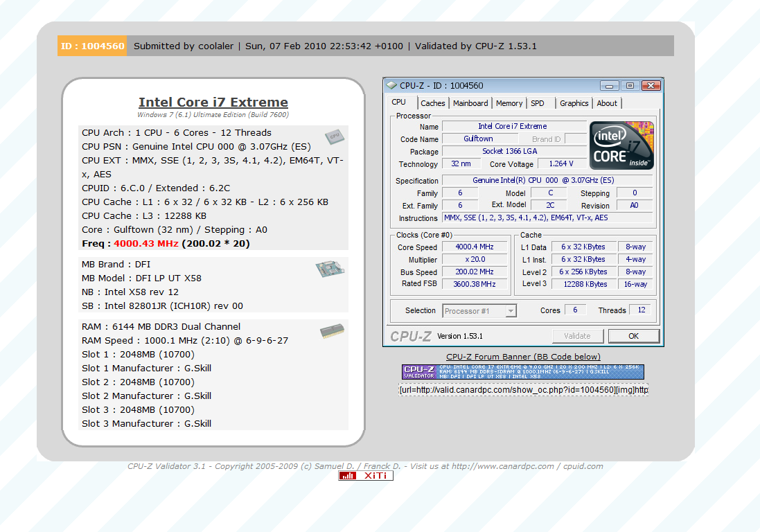Screen dimensions: 760x532
Task: Click the ID : 1004560 orange badge
Action: 92,46
